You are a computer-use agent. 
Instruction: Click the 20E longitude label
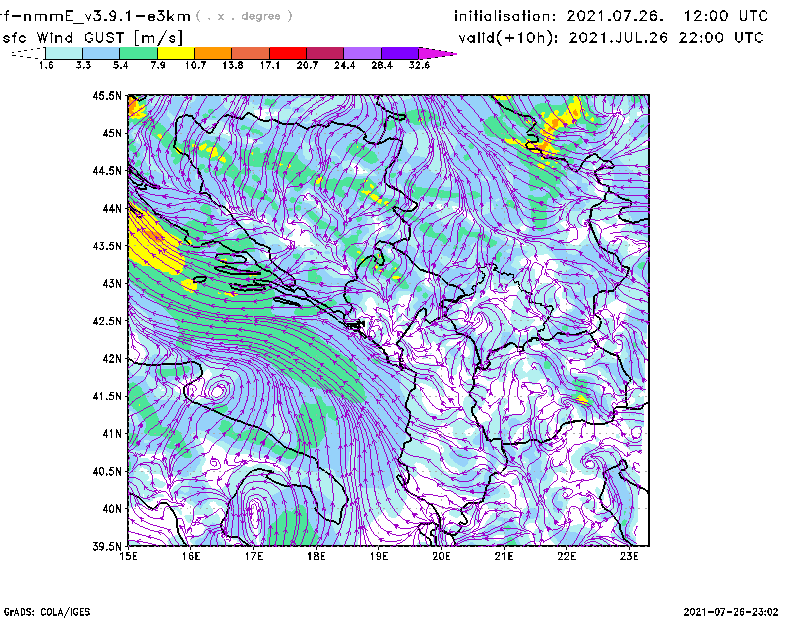[441, 556]
